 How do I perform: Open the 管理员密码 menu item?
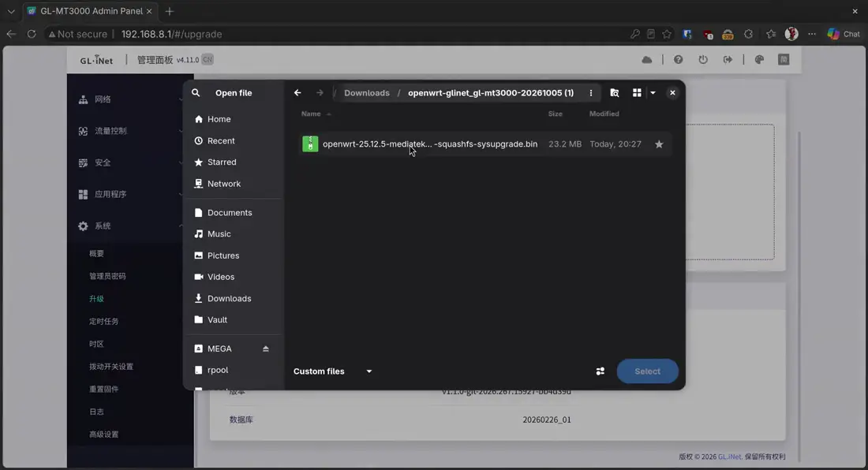click(x=107, y=277)
